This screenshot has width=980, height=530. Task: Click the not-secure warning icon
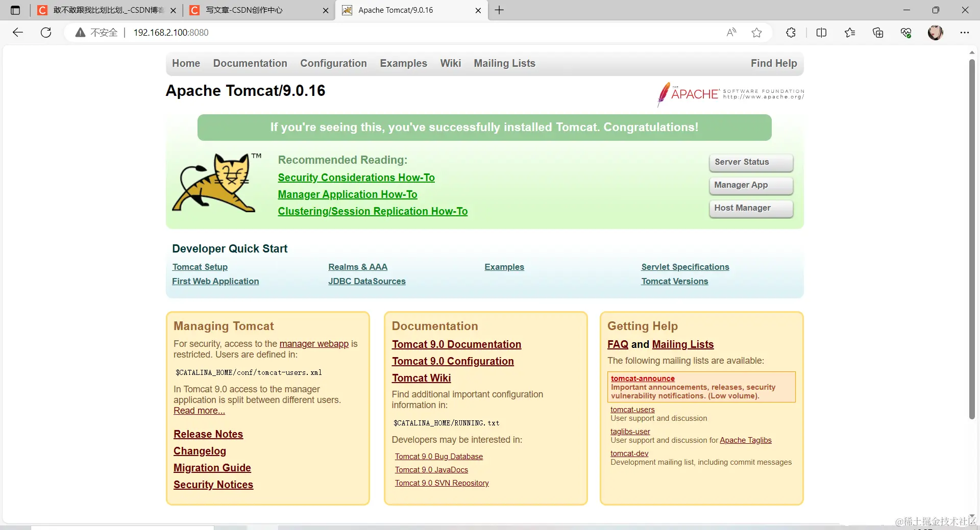(80, 33)
